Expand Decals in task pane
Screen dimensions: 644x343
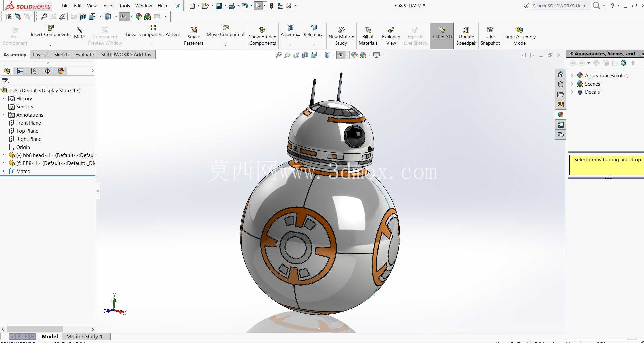point(572,92)
